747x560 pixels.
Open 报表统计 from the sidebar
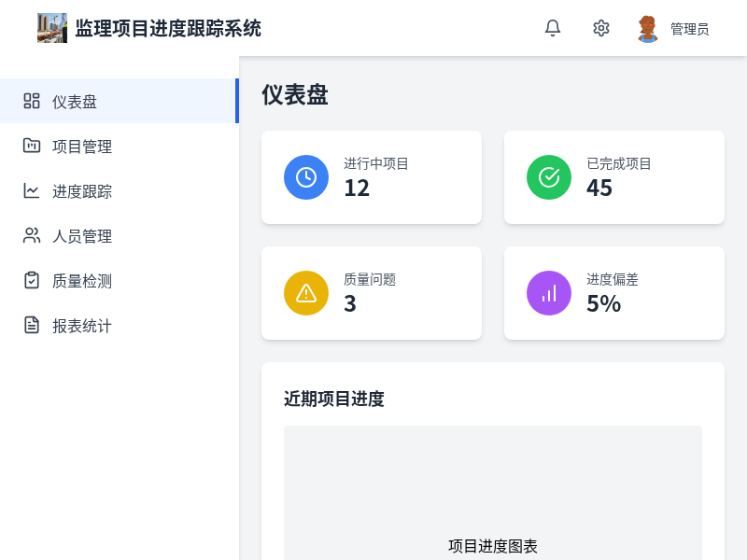(120, 325)
